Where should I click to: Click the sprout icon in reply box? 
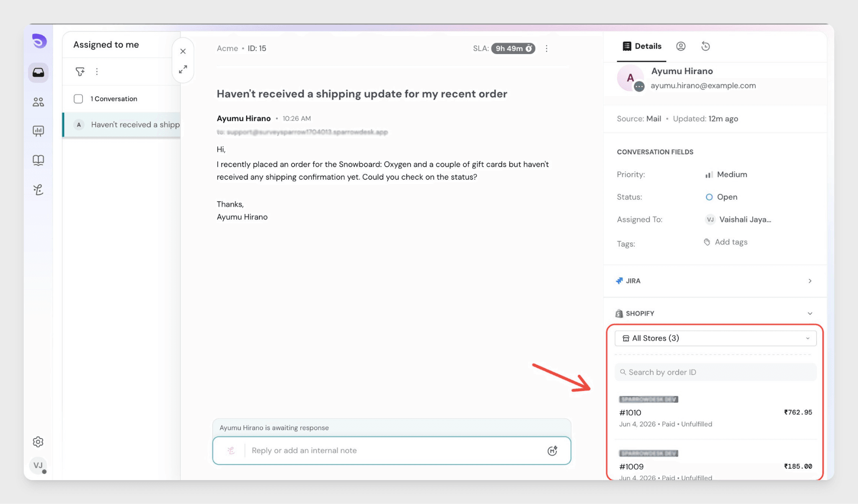tap(231, 450)
